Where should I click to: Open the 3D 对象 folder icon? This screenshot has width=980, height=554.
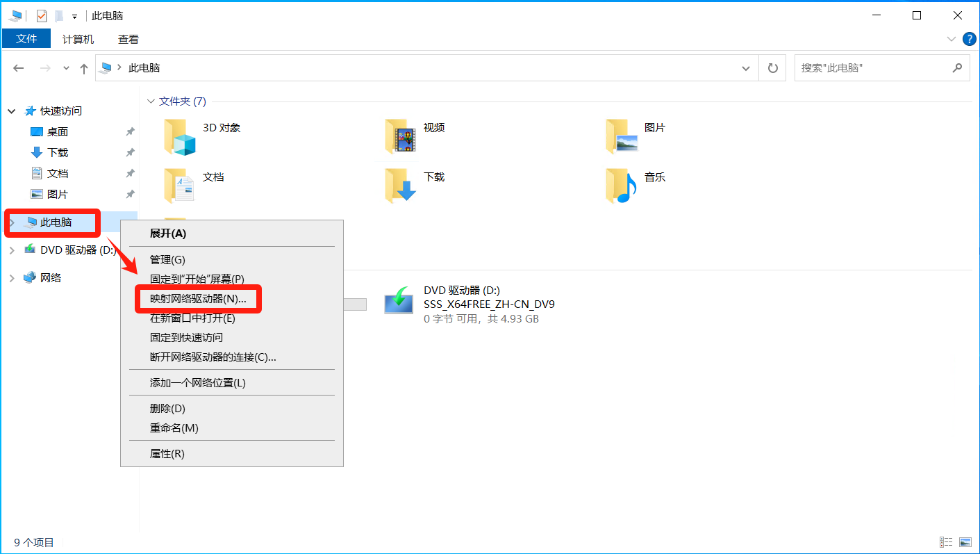click(x=180, y=136)
